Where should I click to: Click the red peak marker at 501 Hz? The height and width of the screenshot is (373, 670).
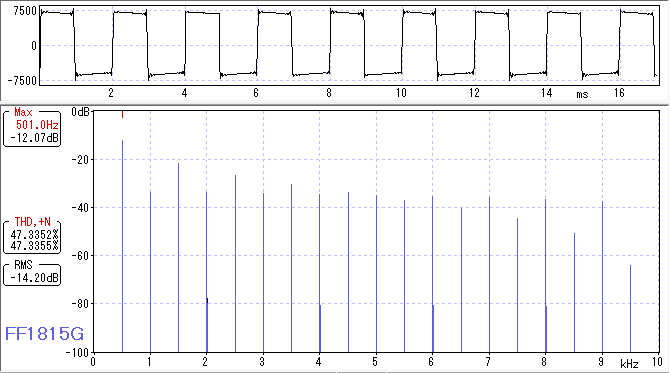point(123,114)
